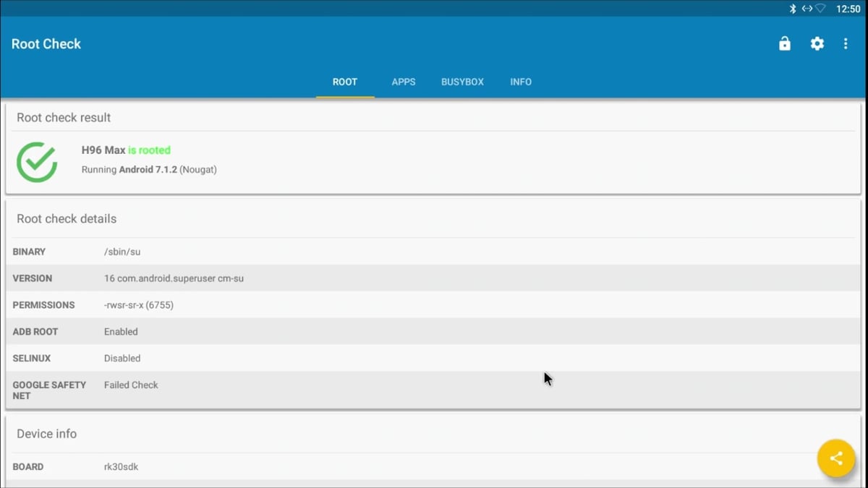
Task: Select the yellow floating share button
Action: (x=836, y=458)
